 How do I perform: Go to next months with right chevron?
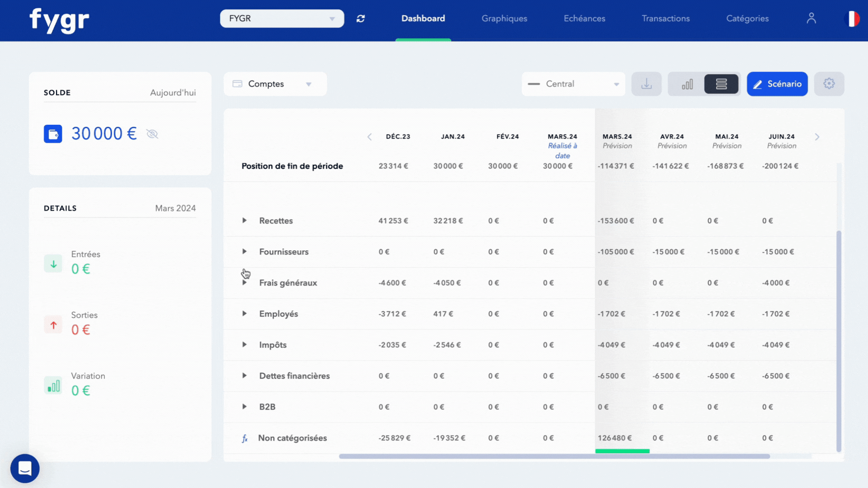click(x=817, y=137)
